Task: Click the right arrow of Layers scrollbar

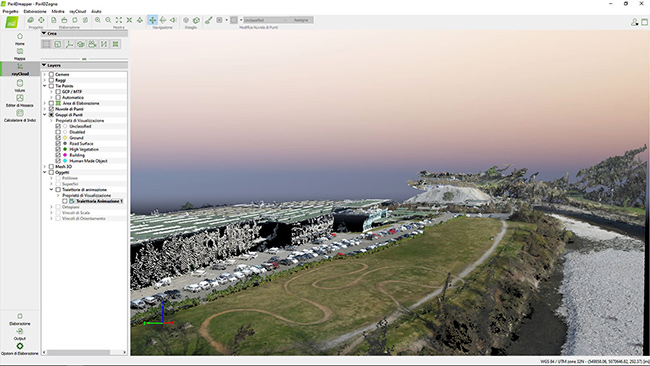Action: [x=124, y=352]
